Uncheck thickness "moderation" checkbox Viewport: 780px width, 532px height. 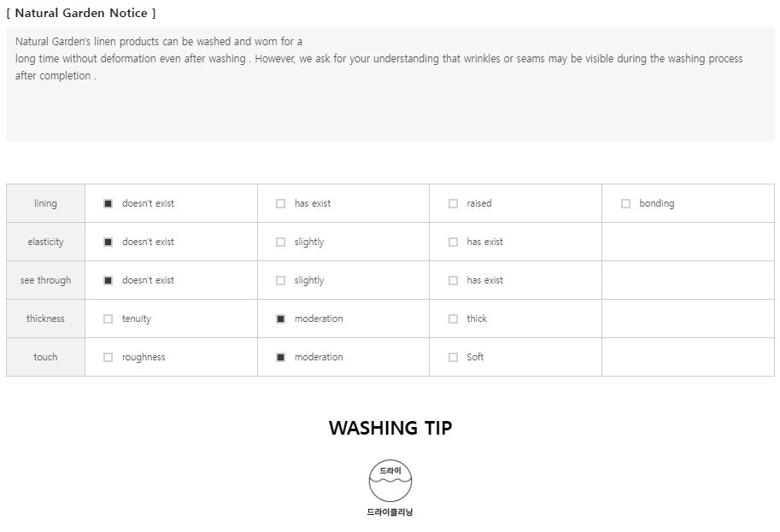280,319
